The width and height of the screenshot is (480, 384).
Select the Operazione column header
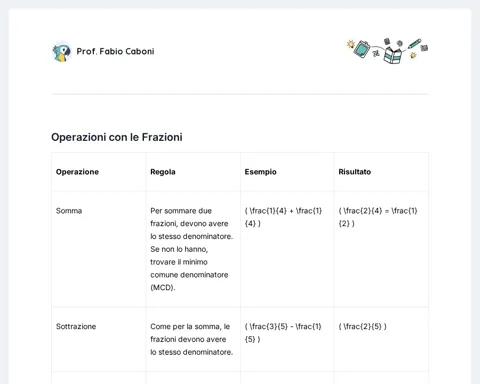77,172
